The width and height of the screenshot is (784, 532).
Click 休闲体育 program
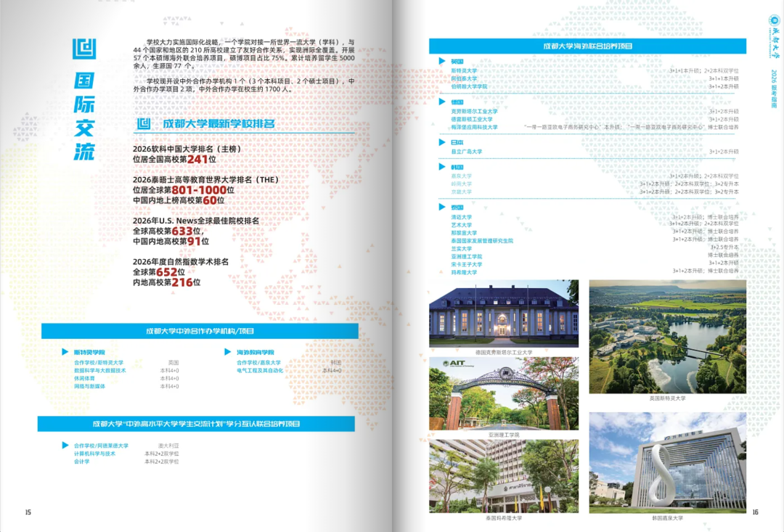[84, 379]
